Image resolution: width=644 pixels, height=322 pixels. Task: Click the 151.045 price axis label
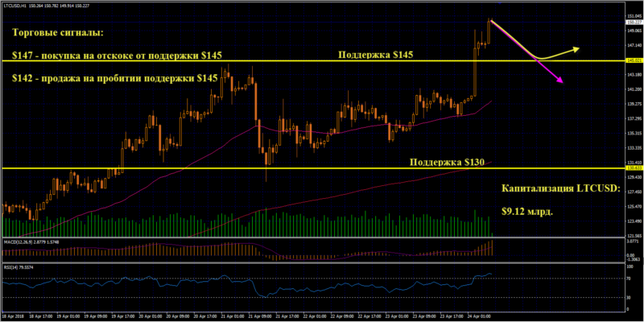pos(633,16)
